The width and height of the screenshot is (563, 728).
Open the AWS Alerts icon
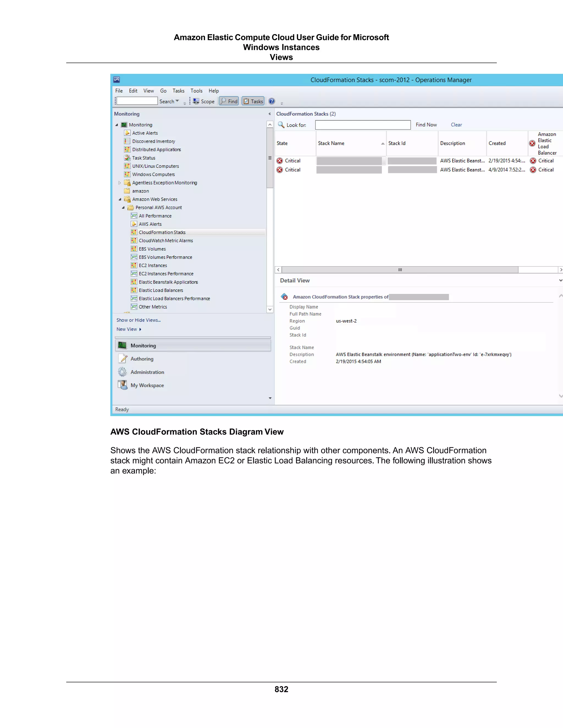[134, 224]
